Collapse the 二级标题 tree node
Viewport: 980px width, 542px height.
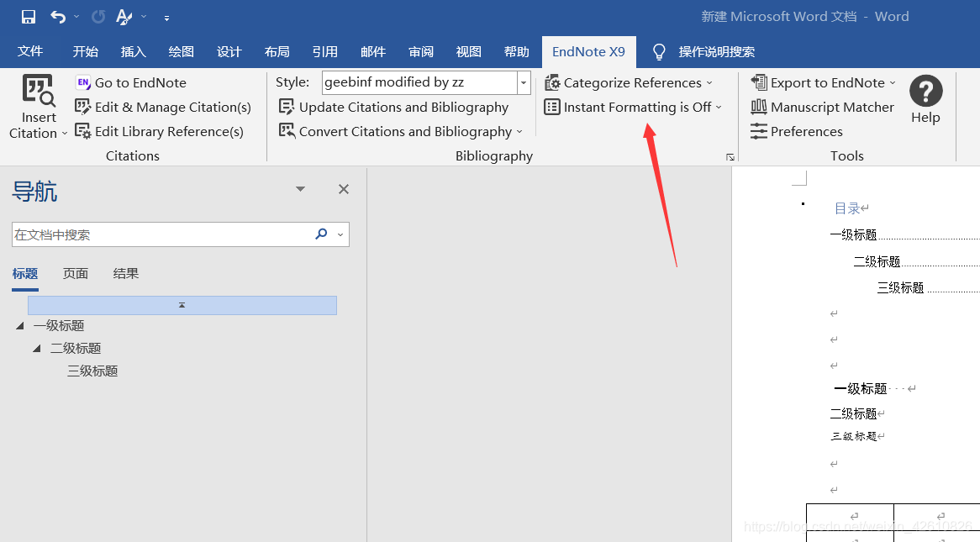coord(37,348)
